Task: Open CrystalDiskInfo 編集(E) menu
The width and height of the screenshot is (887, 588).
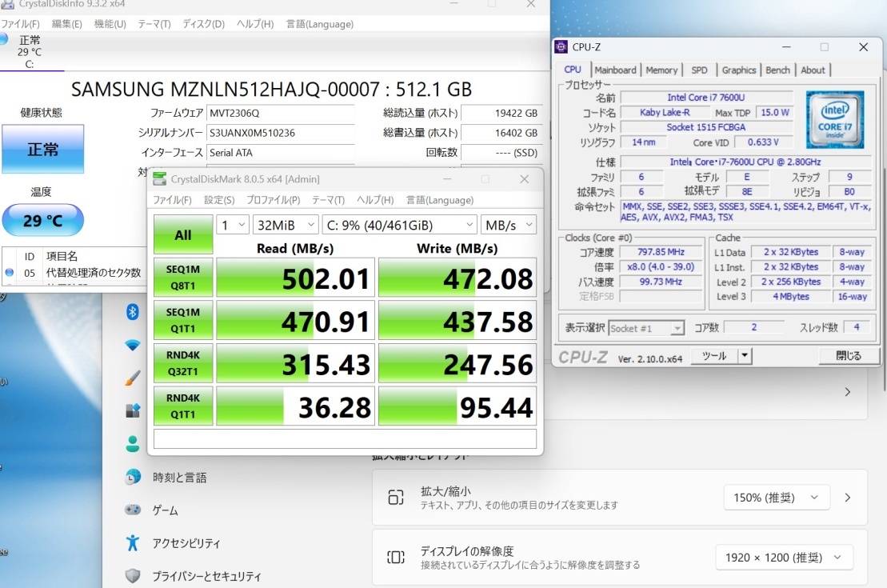Action: pyautogui.click(x=66, y=24)
